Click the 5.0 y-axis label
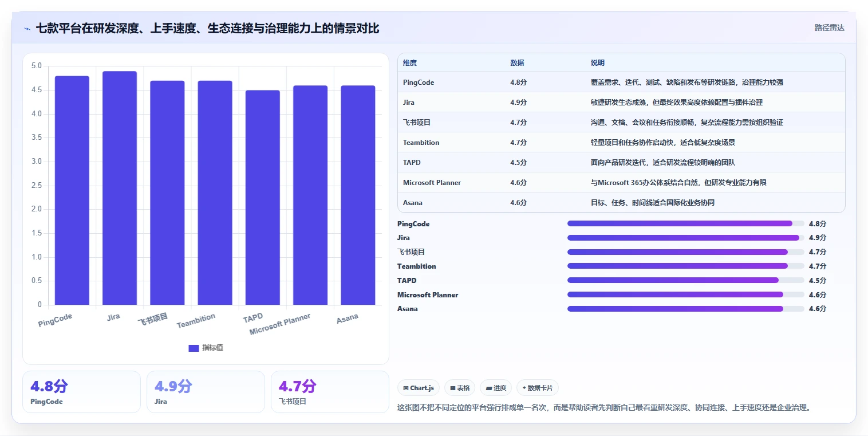Viewport: 868px width, 436px height. click(x=37, y=66)
